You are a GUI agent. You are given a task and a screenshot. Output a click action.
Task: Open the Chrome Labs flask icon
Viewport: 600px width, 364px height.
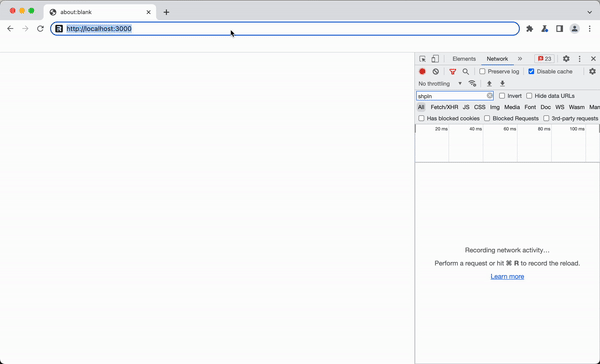(545, 29)
